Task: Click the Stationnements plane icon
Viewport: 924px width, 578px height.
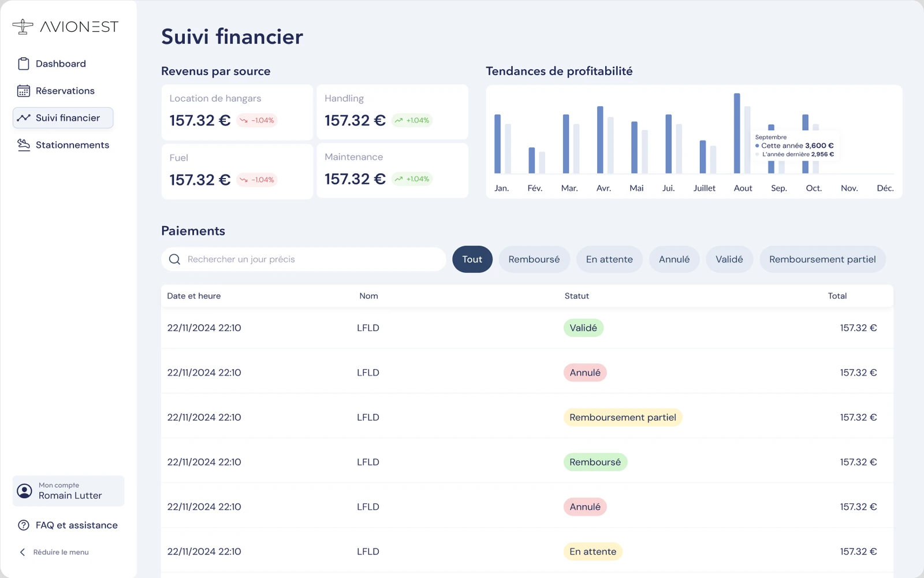Action: 24,144
